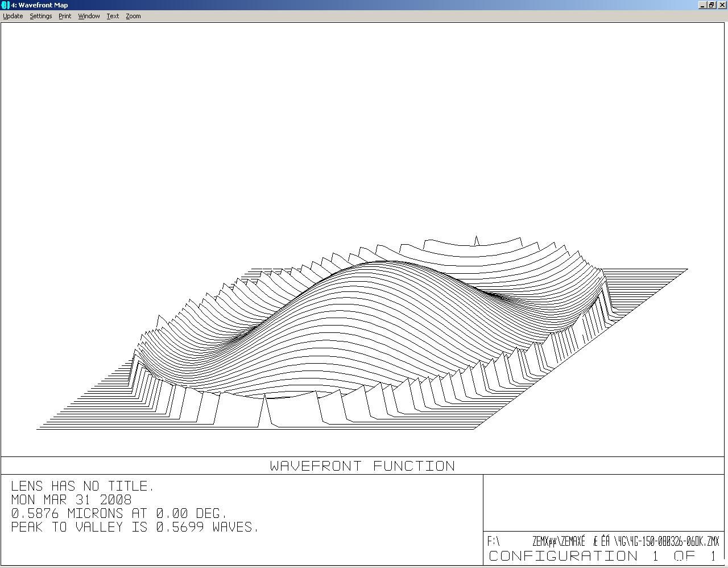Click the Wavefront Map window system icon

(6, 5)
